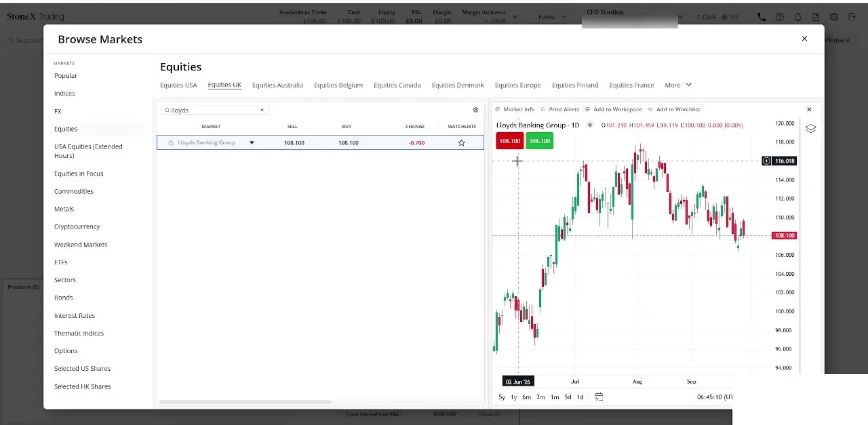868x425 pixels.
Task: Toggle the grey dot indicator beside chart title
Action: [x=590, y=125]
